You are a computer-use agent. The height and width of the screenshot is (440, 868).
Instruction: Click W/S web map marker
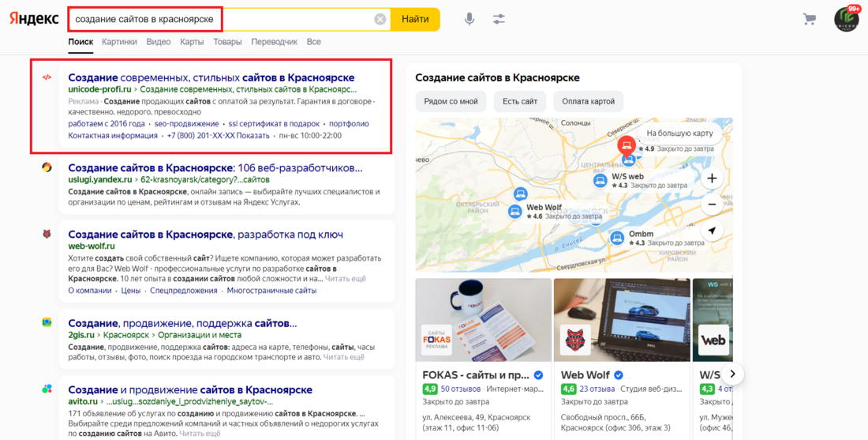(x=600, y=180)
